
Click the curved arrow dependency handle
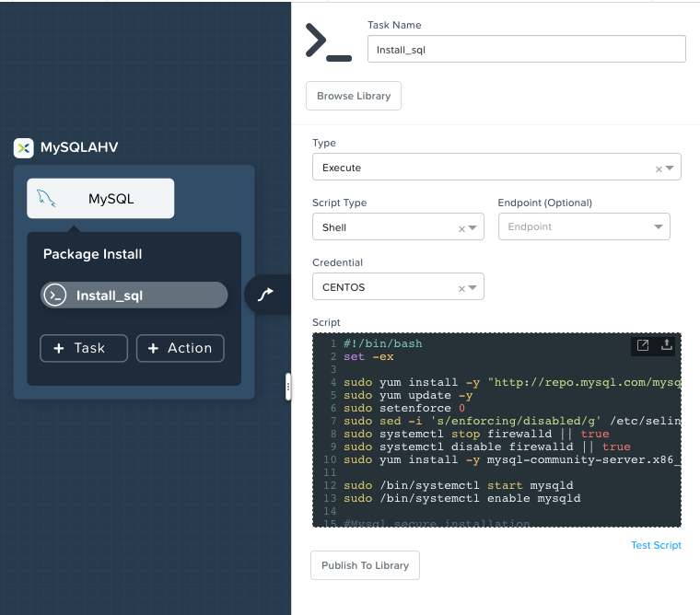pyautogui.click(x=265, y=295)
